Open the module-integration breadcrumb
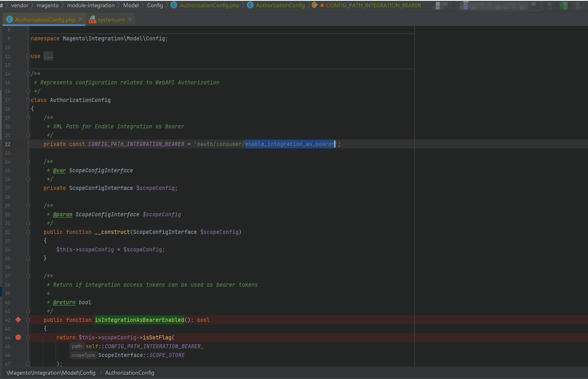The image size is (588, 379). 91,5
